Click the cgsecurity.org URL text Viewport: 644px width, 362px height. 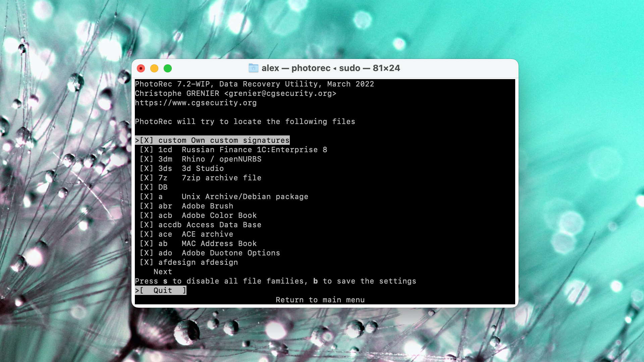196,103
